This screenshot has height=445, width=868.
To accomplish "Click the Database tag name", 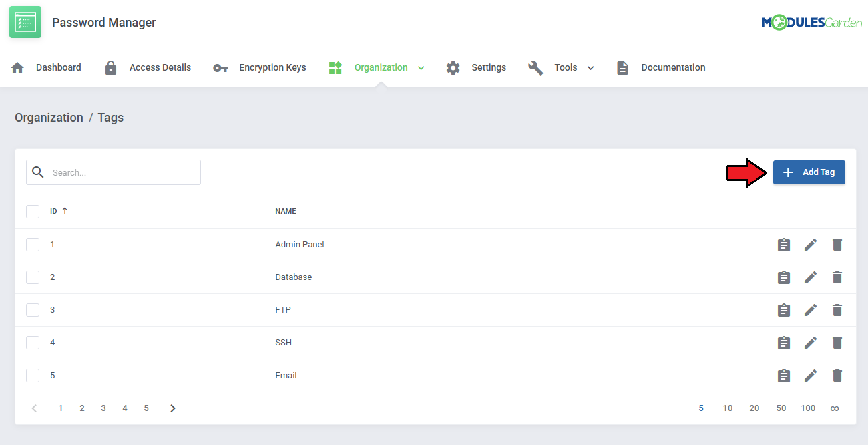I will coord(294,277).
